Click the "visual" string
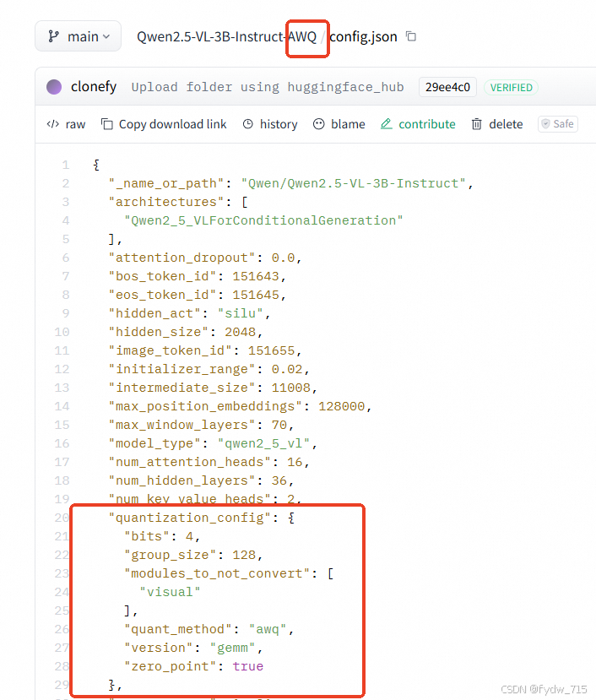 170,593
